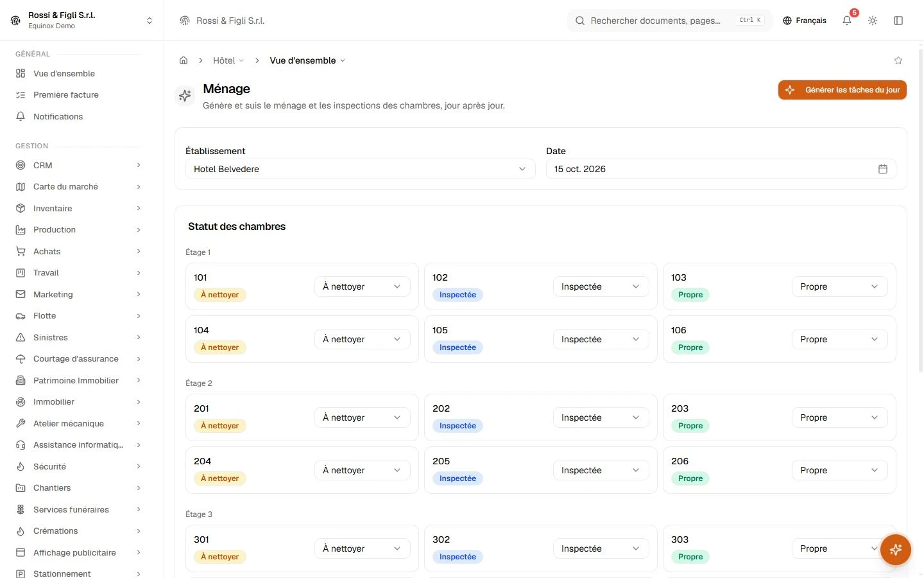This screenshot has width=924, height=578.
Task: Click the Date field showing 15 oct. 2026
Action: [721, 169]
